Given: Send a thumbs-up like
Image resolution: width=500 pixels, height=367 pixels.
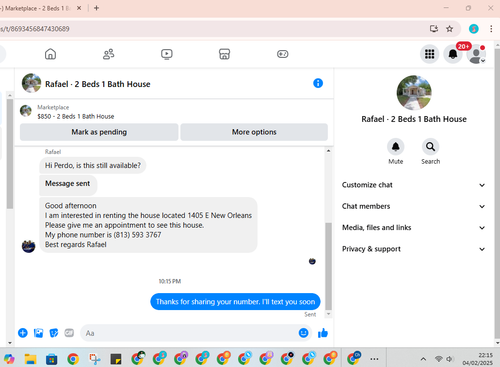Looking at the screenshot, I should click(x=323, y=333).
